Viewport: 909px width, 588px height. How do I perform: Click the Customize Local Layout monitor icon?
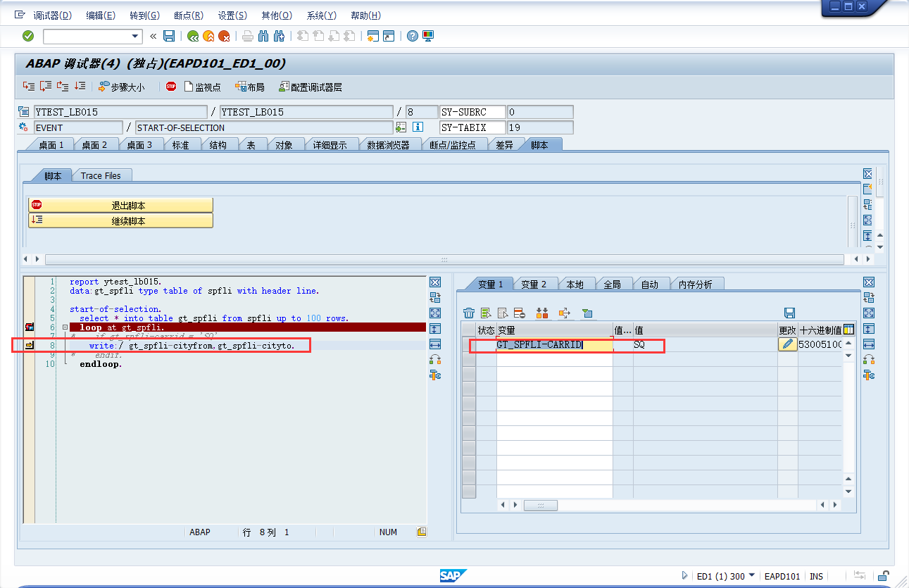[x=428, y=36]
